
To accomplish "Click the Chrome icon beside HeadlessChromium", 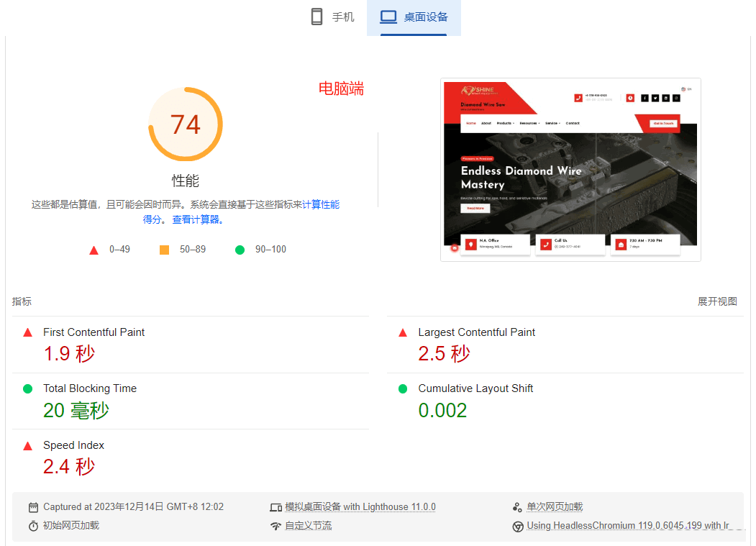I will point(517,526).
